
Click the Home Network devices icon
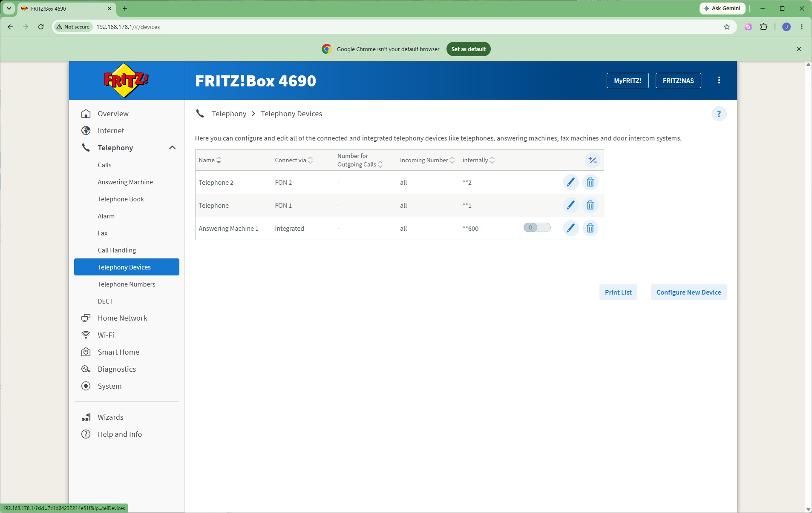point(86,318)
